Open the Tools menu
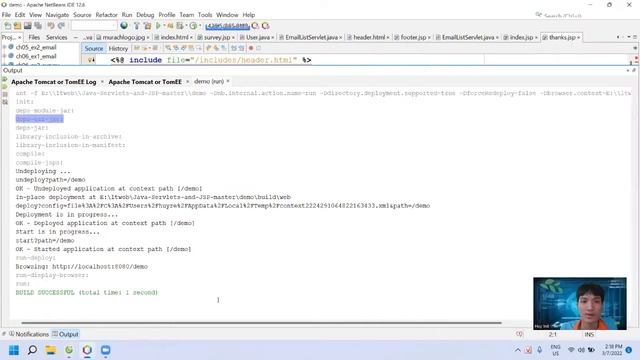The width and height of the screenshot is (640, 360). (205, 15)
